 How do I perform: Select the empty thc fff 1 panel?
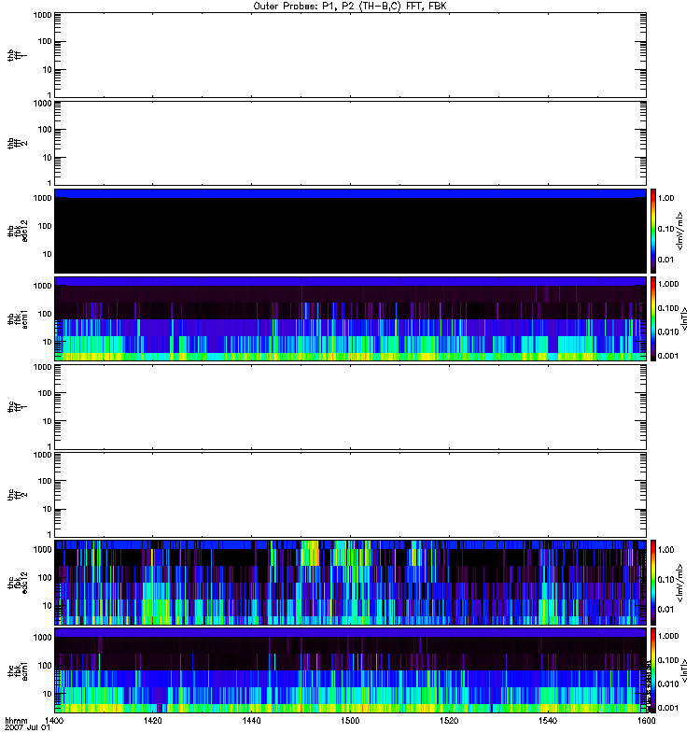tap(350, 407)
